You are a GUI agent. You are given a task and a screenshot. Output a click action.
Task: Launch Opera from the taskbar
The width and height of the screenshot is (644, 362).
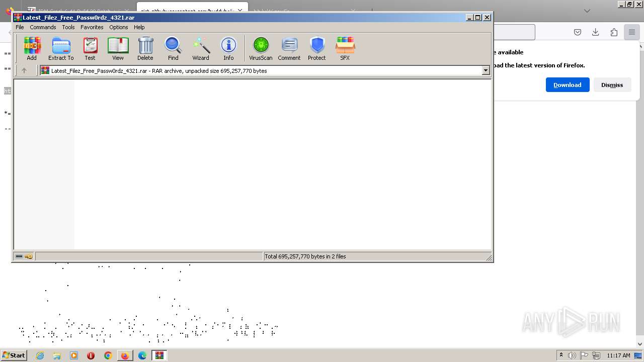91,355
